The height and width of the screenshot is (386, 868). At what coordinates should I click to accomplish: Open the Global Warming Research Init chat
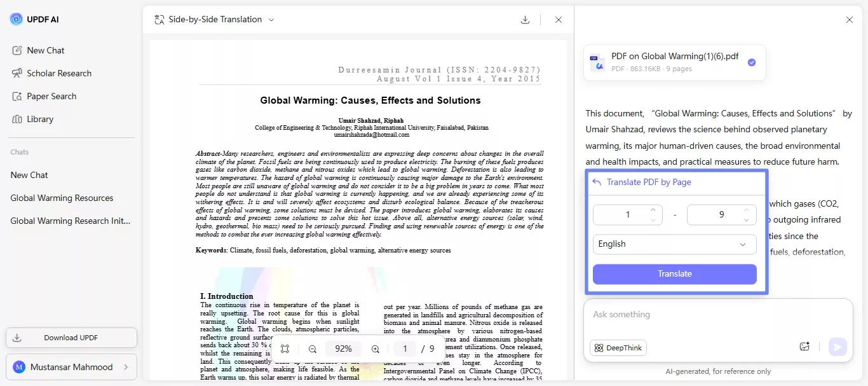coord(69,221)
